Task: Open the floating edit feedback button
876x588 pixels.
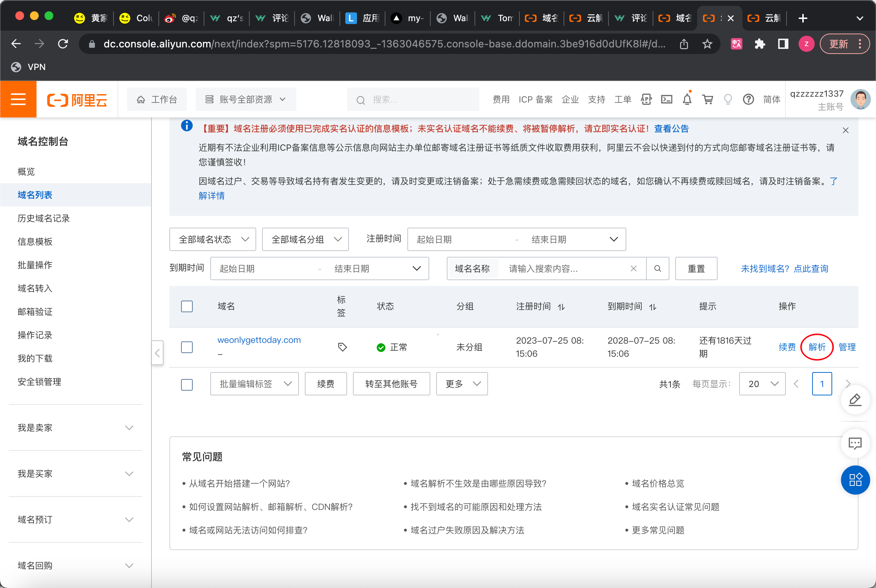Action: 855,400
